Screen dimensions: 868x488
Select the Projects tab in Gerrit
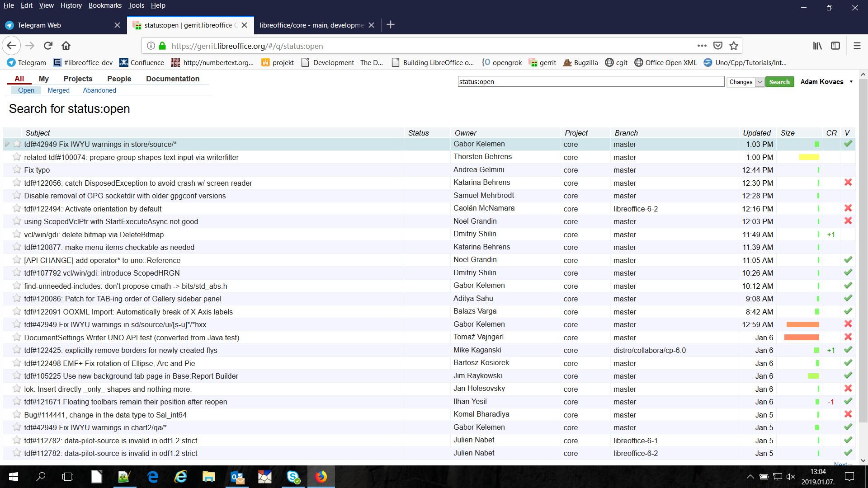coord(78,79)
